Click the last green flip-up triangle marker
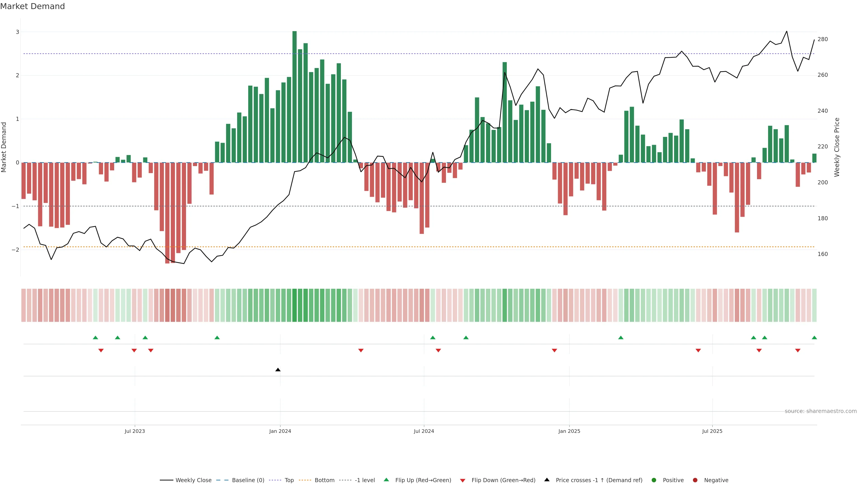The width and height of the screenshot is (868, 488). tap(814, 338)
